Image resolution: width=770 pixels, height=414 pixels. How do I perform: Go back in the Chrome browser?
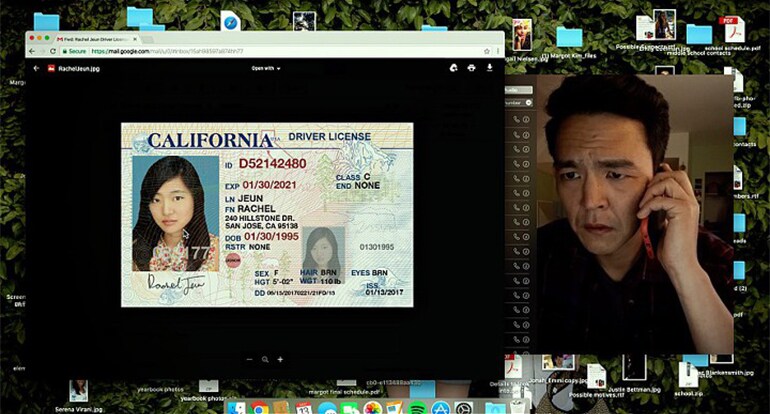coord(32,51)
